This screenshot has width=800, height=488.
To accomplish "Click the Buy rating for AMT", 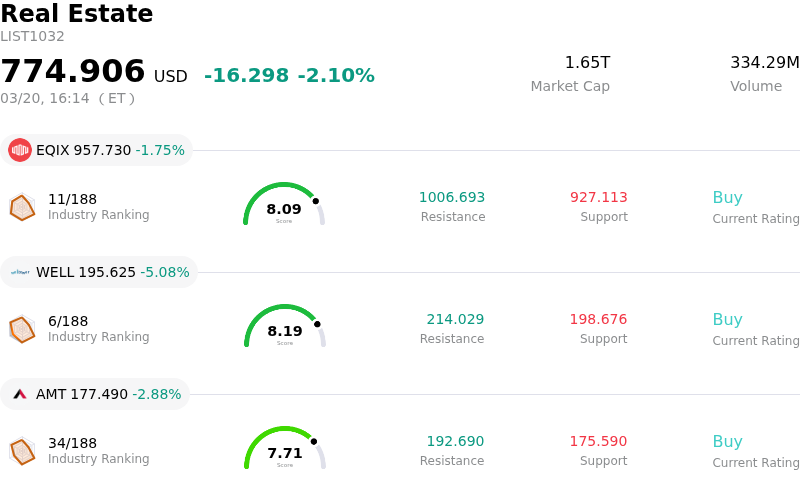I will pyautogui.click(x=727, y=442).
